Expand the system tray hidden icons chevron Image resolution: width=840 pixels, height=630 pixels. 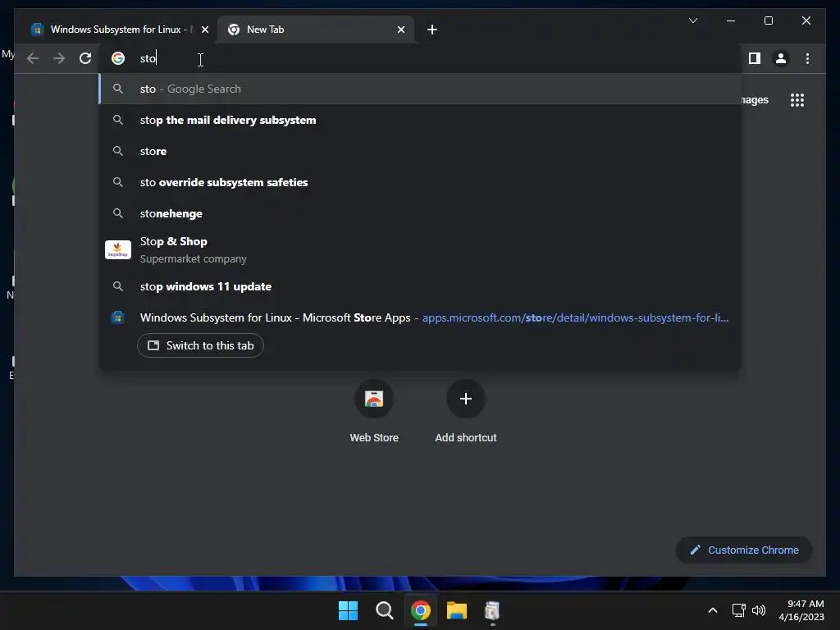click(x=713, y=610)
